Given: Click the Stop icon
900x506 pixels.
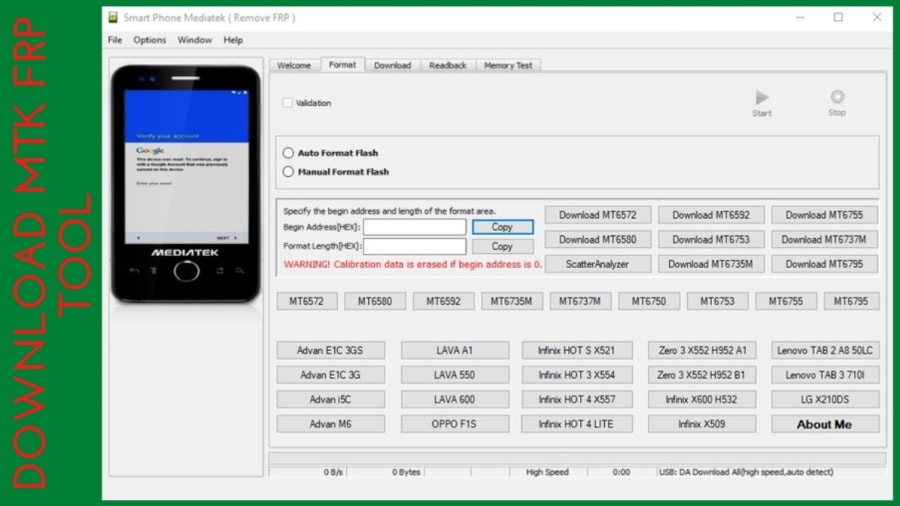Looking at the screenshot, I should point(837,96).
